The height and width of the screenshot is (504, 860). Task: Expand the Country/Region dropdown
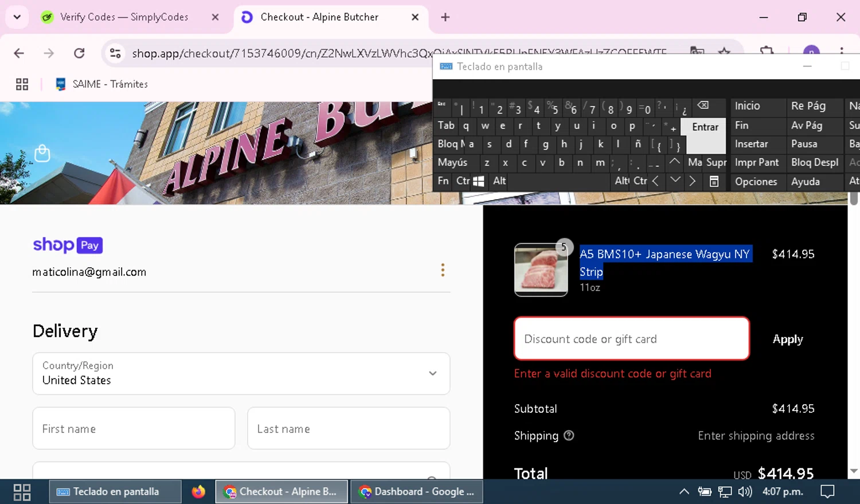tap(241, 374)
